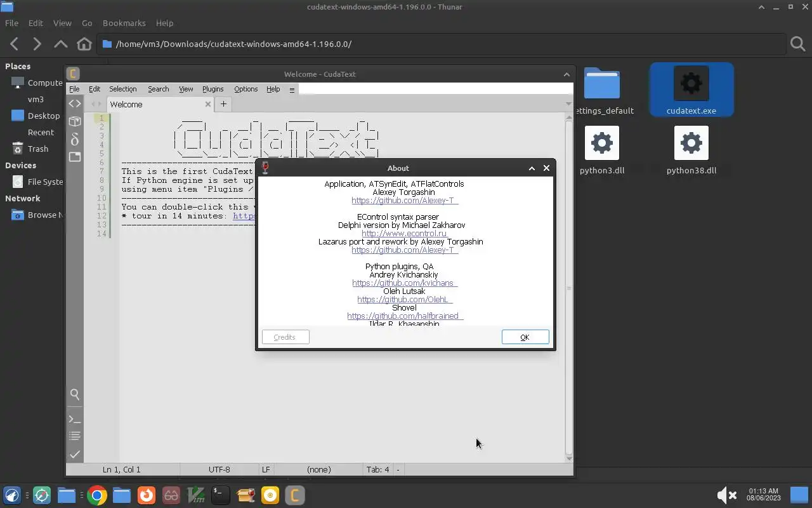This screenshot has height=508, width=812.
Task: Go forward in Thunar navigation
Action: [37, 44]
